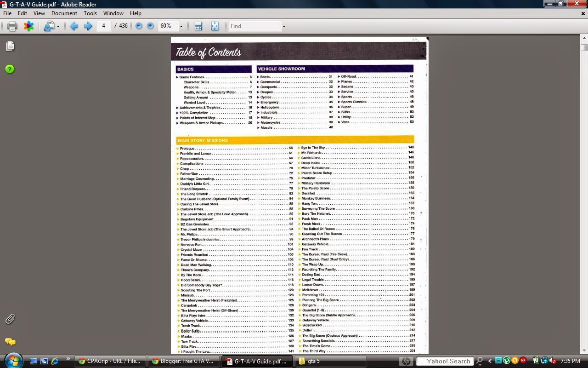This screenshot has width=588, height=368.
Task: Click the muted volume speaker tray icon
Action: tap(553, 361)
